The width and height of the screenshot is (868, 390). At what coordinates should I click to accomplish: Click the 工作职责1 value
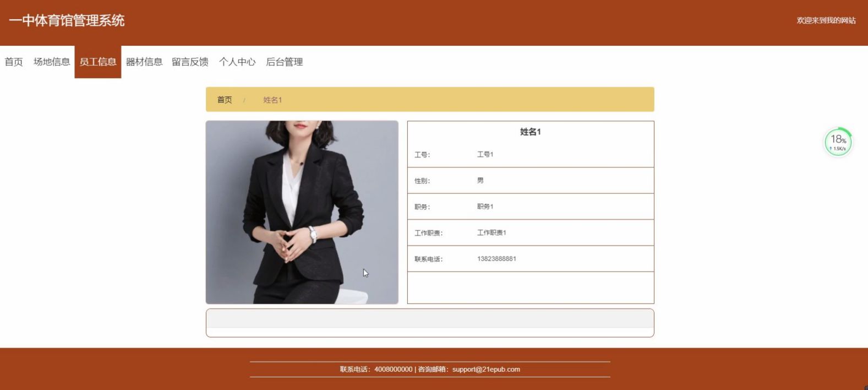492,232
